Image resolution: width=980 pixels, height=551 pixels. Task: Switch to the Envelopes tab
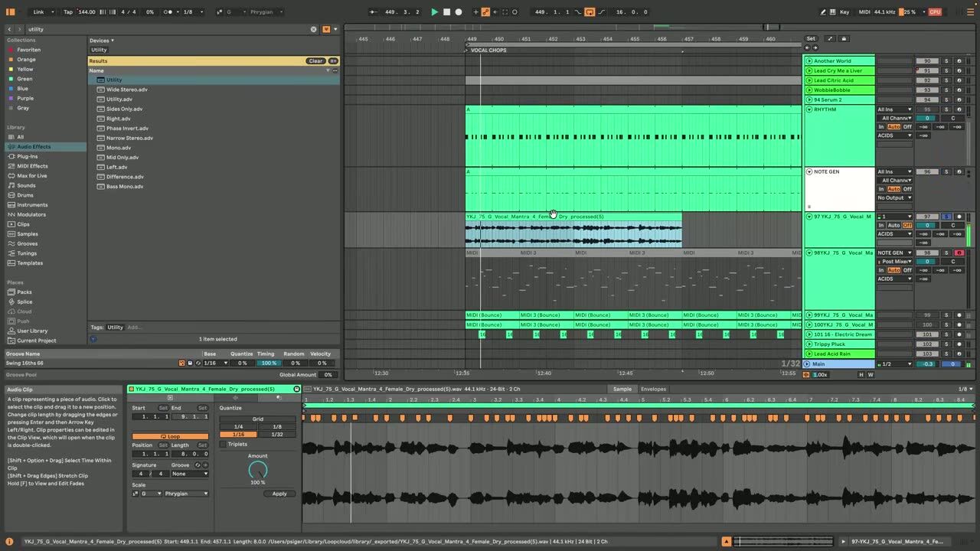tap(653, 389)
